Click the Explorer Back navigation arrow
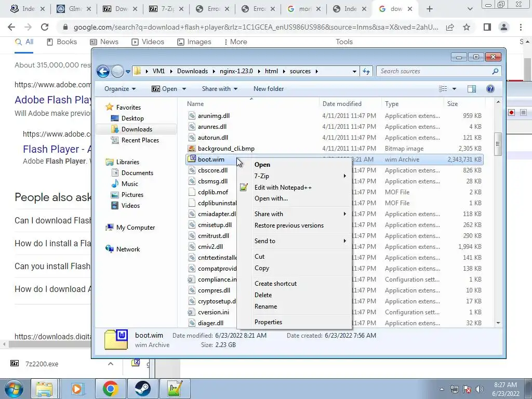 click(x=103, y=71)
